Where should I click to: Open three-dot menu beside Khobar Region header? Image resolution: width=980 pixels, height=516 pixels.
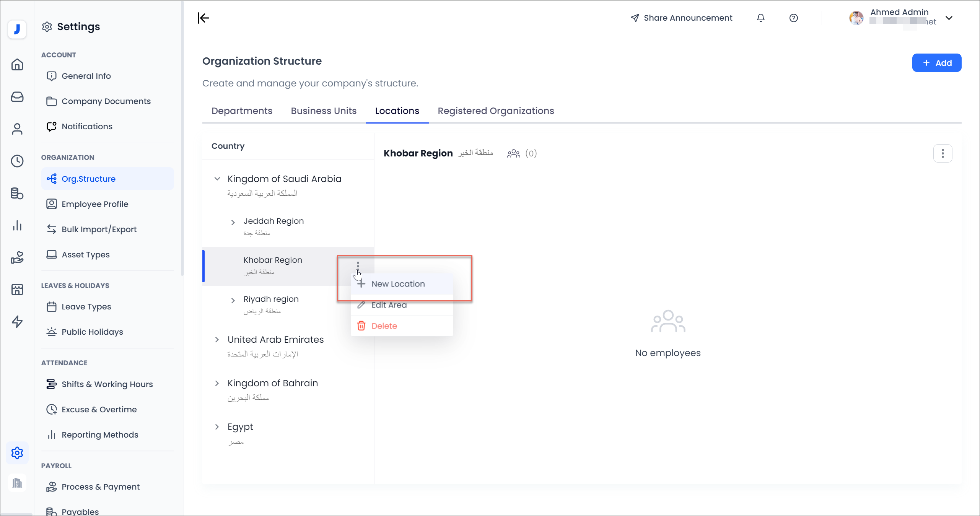[943, 153]
